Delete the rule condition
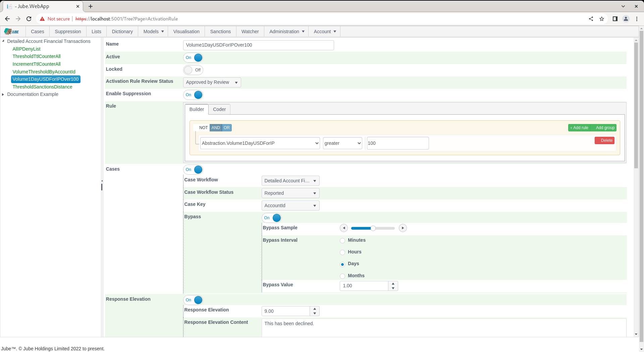The height and width of the screenshot is (352, 644). 604,140
